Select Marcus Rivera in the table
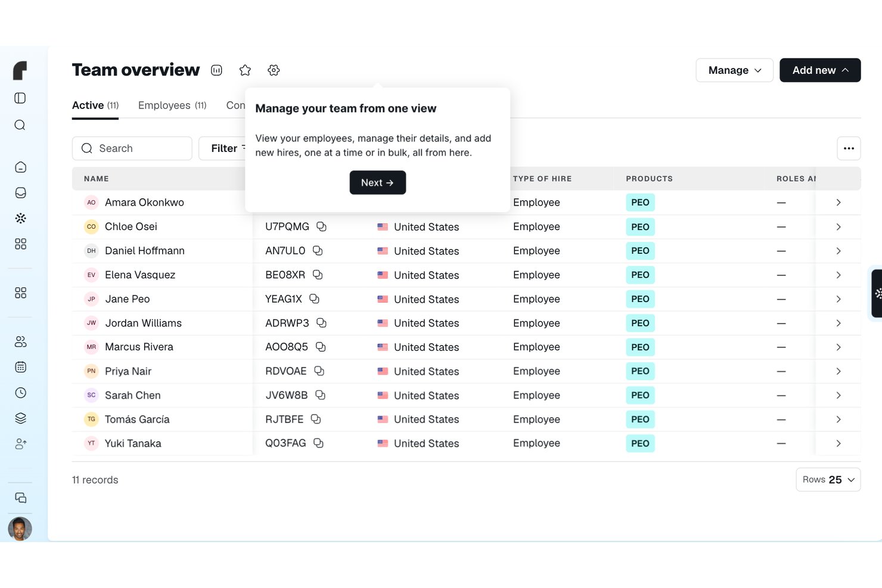882x588 pixels. (x=139, y=347)
